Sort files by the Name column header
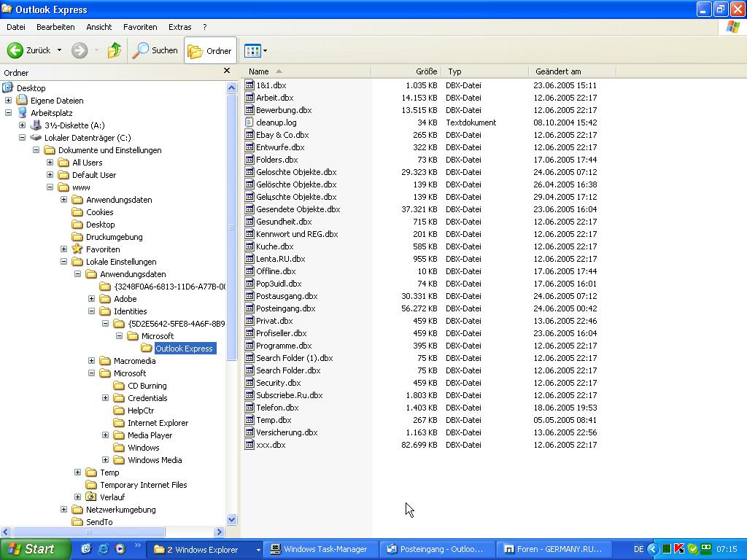This screenshot has width=747, height=560. tap(307, 71)
